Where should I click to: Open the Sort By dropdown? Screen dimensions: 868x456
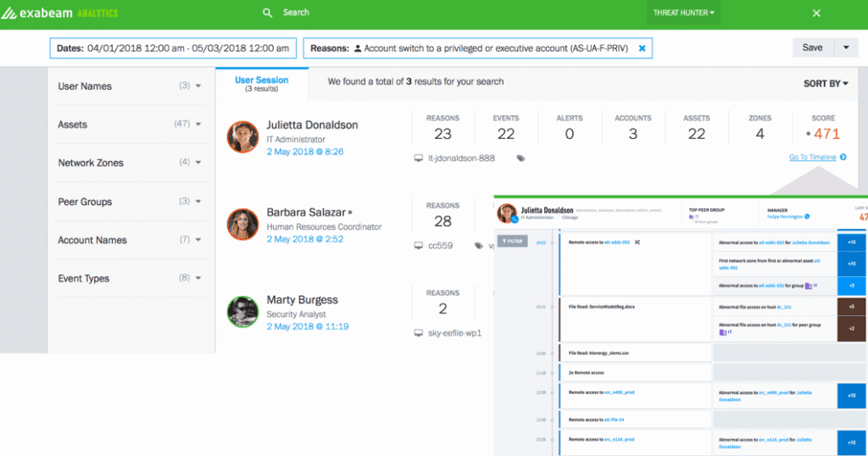826,84
